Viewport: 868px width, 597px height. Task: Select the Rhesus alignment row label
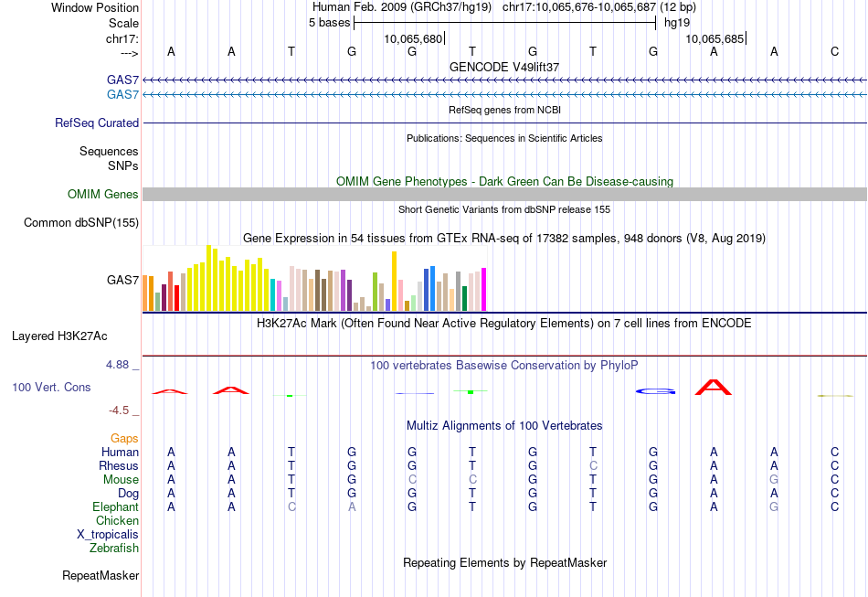119,465
